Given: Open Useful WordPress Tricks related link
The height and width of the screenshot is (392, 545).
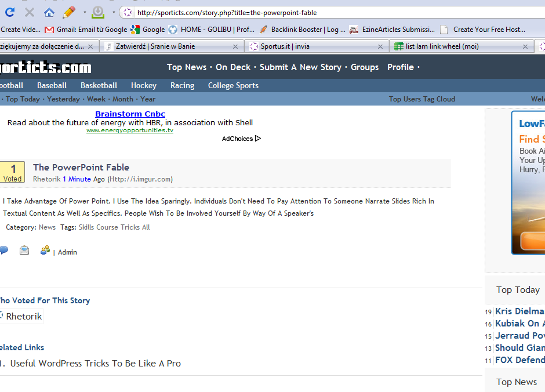Looking at the screenshot, I should (x=96, y=363).
